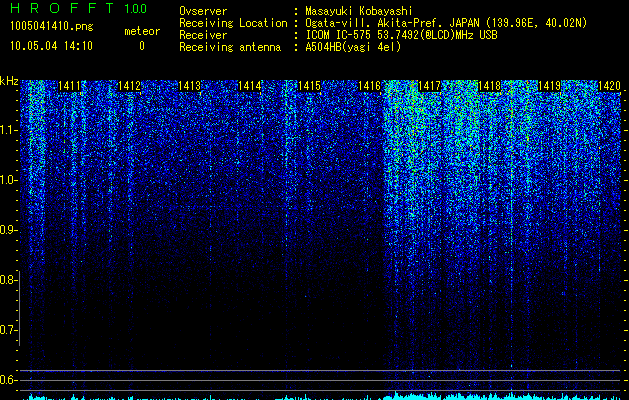Click the 1416 time marker
Viewport: 629px width, 400px height.
click(369, 86)
